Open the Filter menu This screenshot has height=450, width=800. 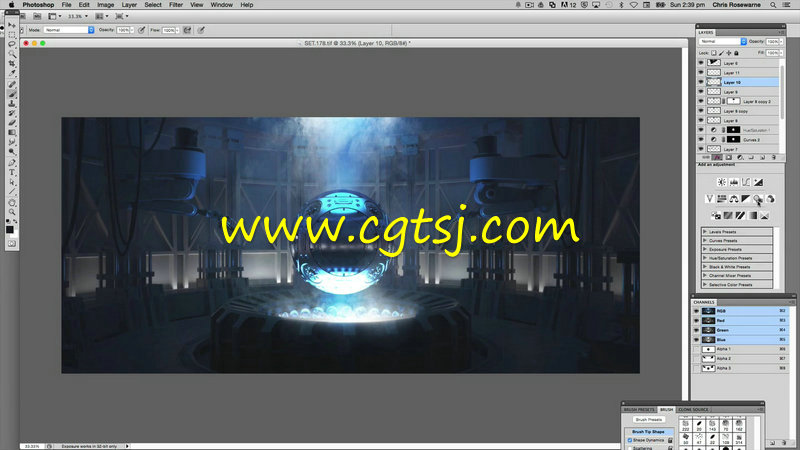[176, 5]
